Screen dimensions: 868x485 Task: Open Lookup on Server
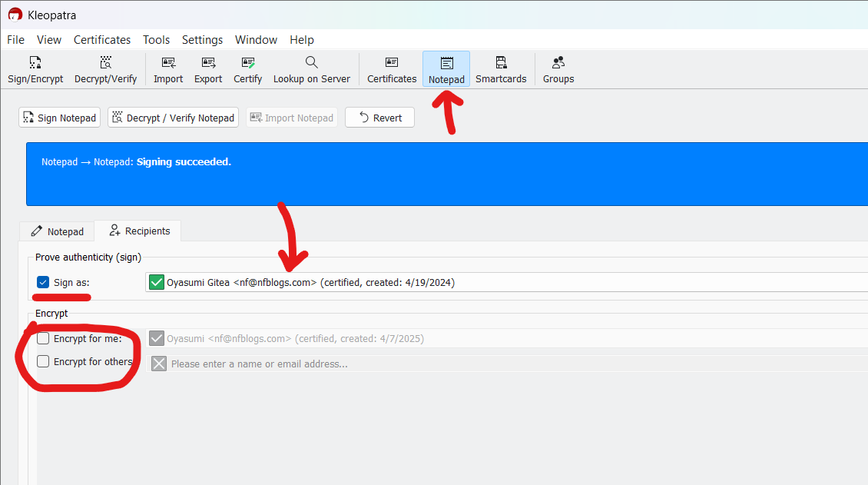point(311,69)
